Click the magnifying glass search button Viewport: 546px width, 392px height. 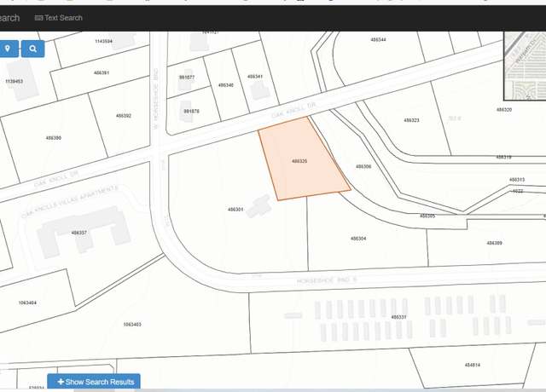[32, 49]
